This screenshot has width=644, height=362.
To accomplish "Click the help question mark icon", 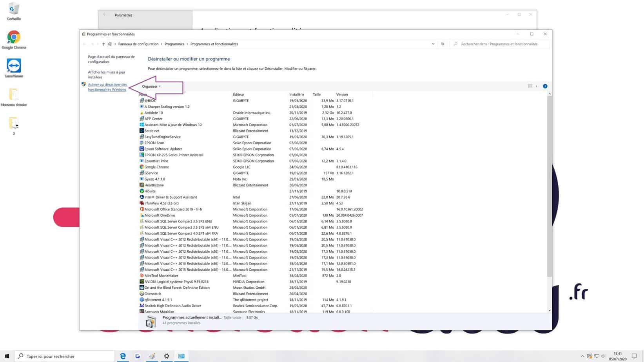I will click(545, 86).
